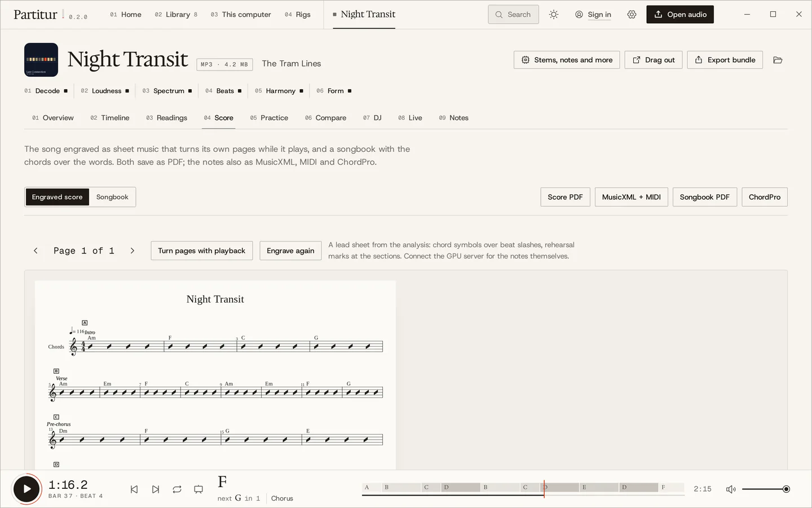
Task: Skip to the next section icon
Action: [156, 489]
